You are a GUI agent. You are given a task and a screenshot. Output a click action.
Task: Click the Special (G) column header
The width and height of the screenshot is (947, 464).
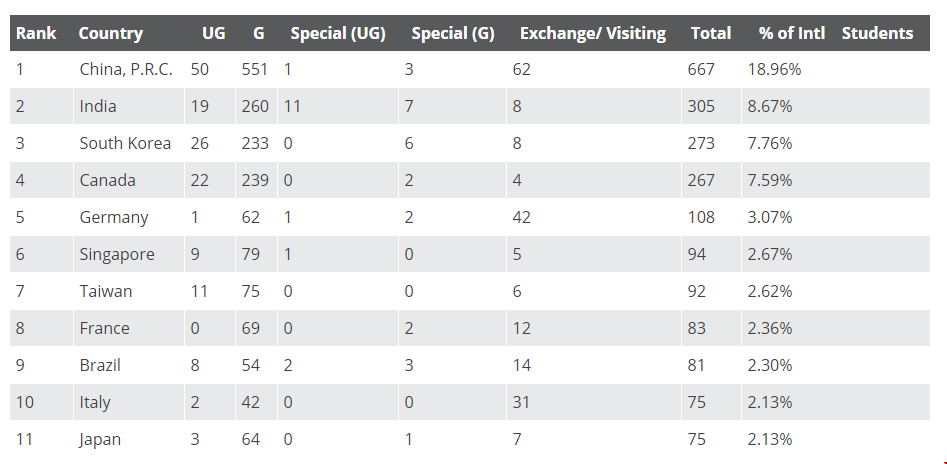(453, 33)
